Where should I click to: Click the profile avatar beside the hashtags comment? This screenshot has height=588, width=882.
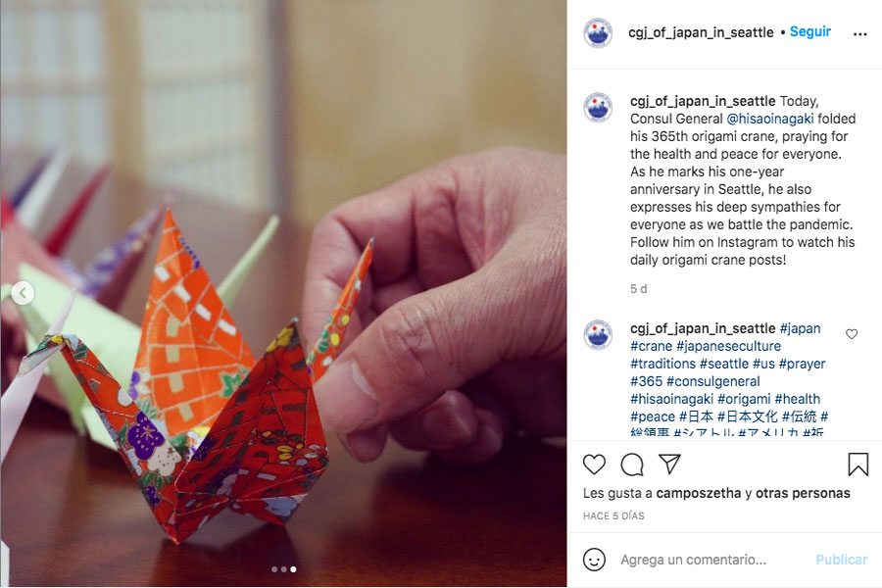point(598,335)
